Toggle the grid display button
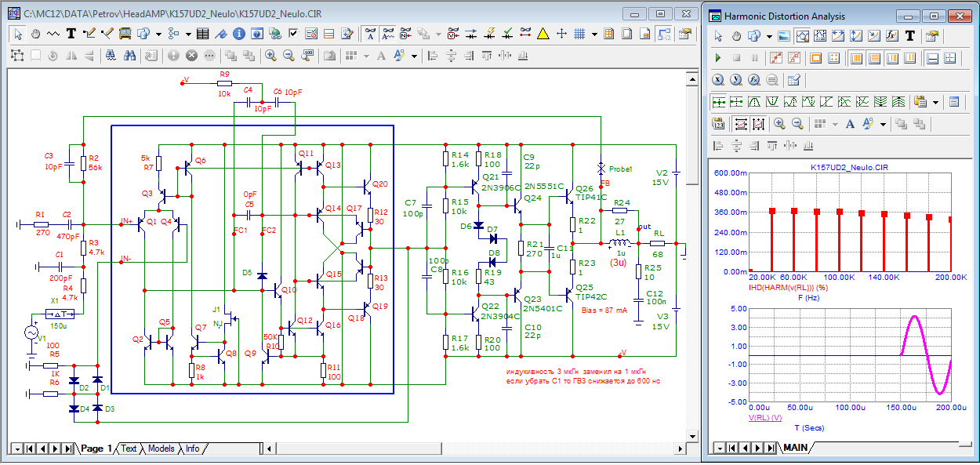Viewport: 980px width, 465px height. [580, 34]
